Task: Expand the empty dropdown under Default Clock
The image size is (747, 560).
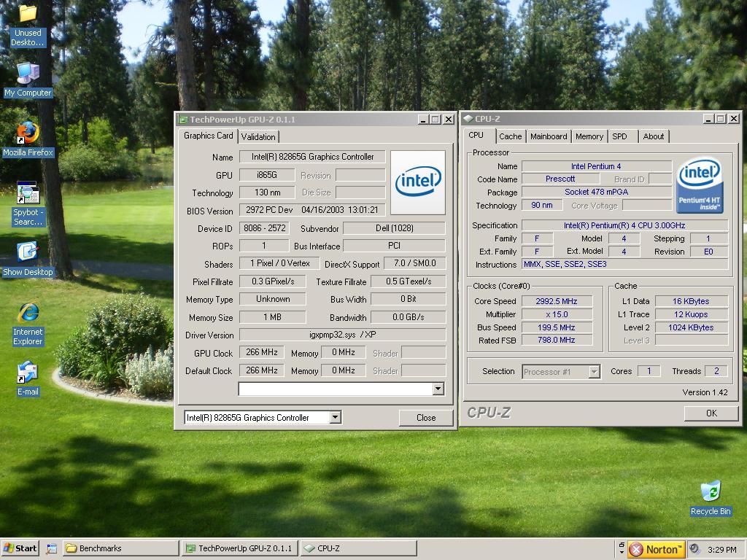Action: [438, 389]
